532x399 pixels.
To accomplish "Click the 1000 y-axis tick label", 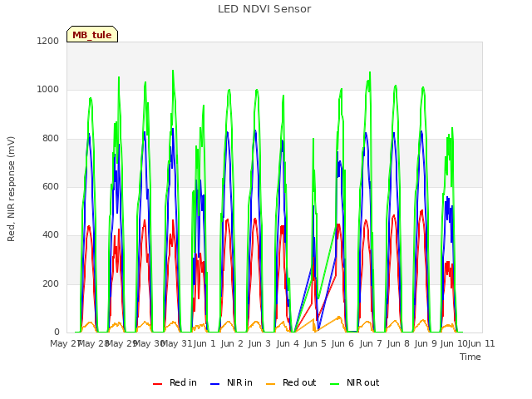I will [x=48, y=90].
